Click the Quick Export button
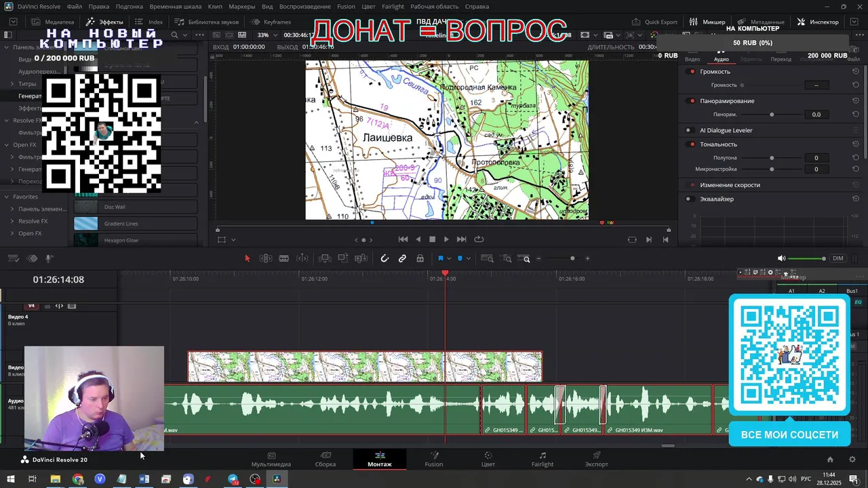This screenshot has width=868, height=488. [x=654, y=22]
